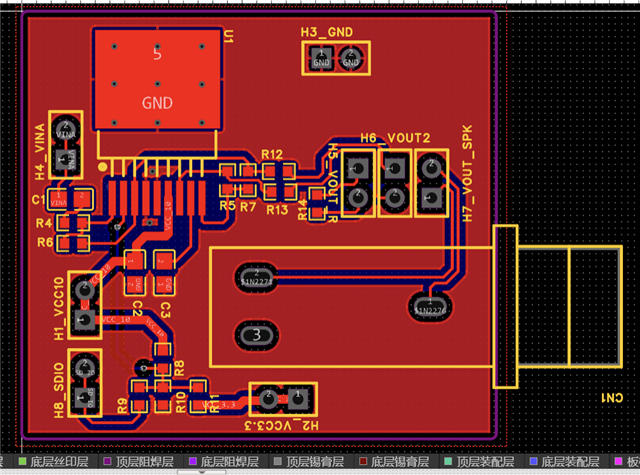Click the H2_VCC3.3 silkscreen label
The image size is (640, 475).
282,426
